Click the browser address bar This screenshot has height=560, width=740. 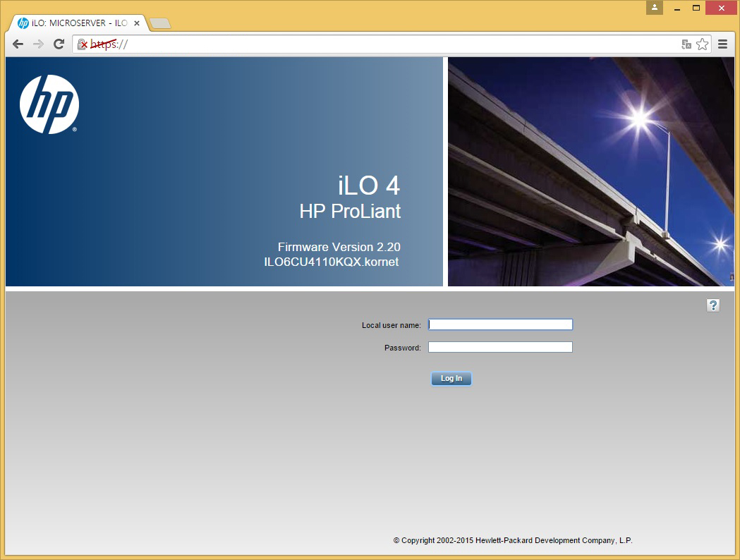click(392, 44)
